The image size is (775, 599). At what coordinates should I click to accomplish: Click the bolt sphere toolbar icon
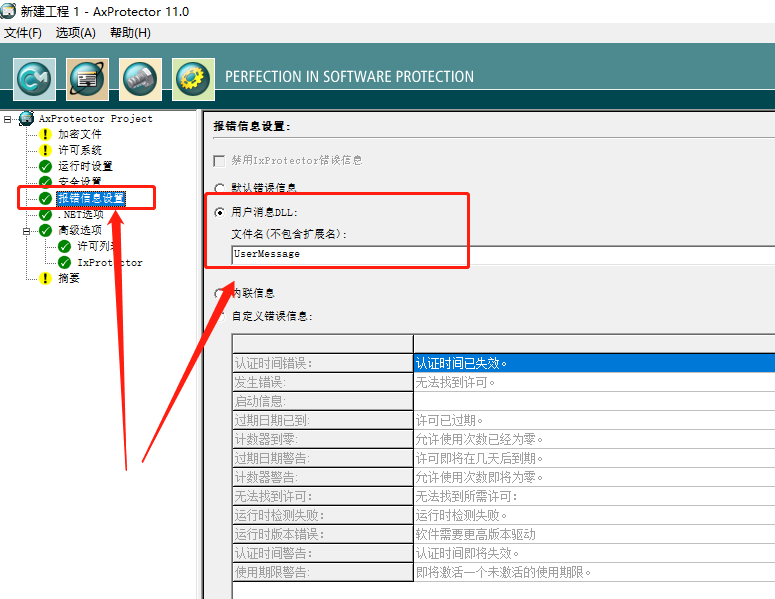[140, 79]
